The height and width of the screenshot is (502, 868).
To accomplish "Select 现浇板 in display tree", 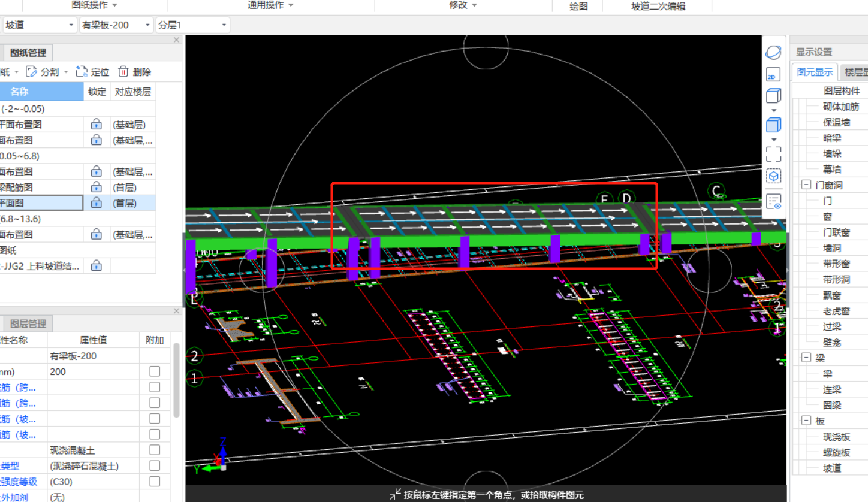I will pyautogui.click(x=837, y=437).
